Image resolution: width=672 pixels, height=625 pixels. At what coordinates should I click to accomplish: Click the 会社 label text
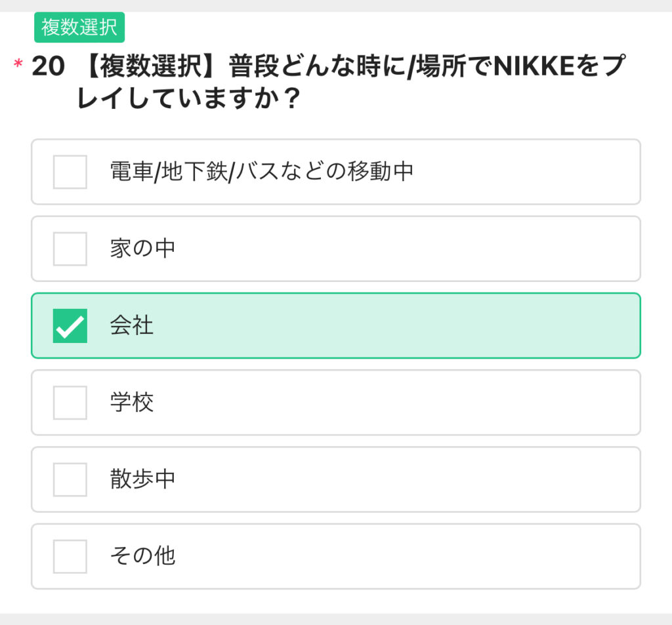click(x=131, y=325)
